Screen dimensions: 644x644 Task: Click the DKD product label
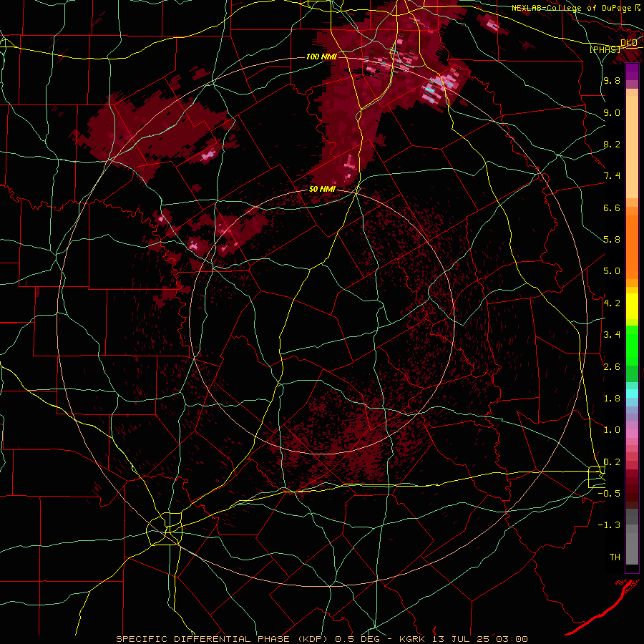(x=628, y=43)
